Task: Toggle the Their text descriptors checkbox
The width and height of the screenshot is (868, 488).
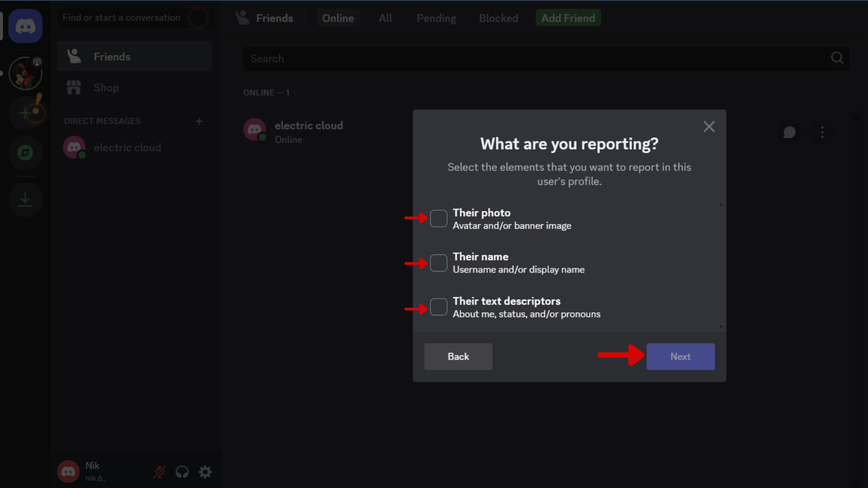Action: 439,307
